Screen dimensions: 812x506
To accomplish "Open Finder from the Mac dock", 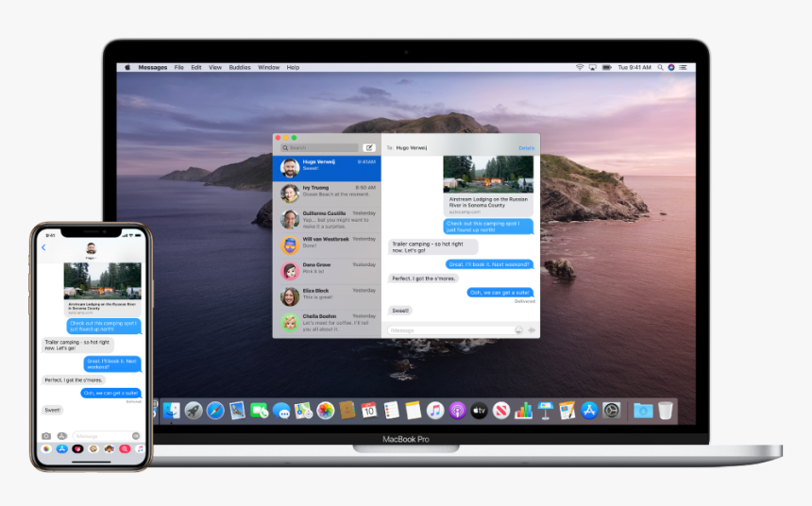I will click(172, 411).
